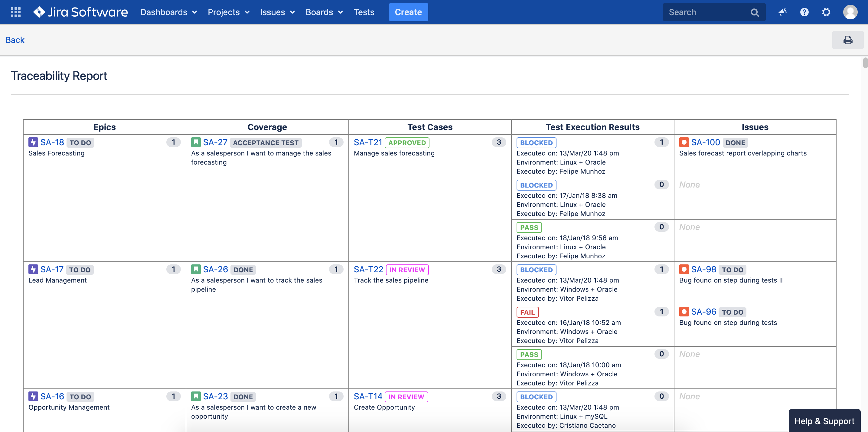This screenshot has width=868, height=432.
Task: Expand the Projects dropdown menu
Action: [228, 12]
